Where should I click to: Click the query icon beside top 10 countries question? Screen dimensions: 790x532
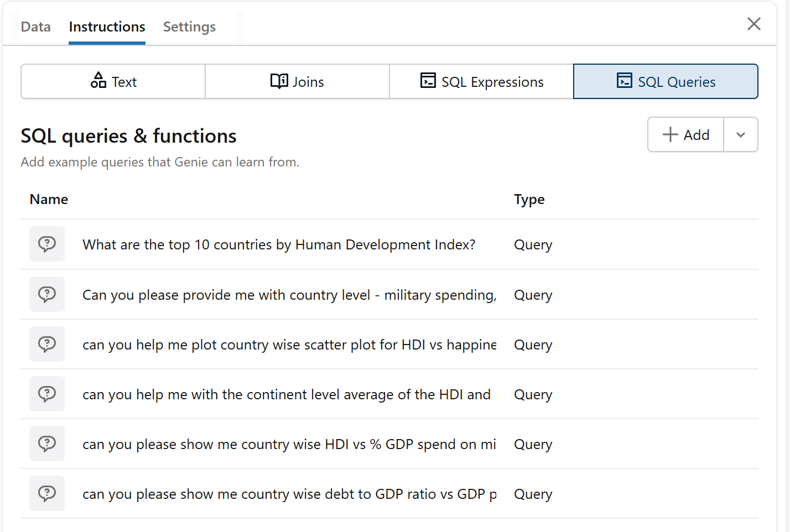pos(47,244)
